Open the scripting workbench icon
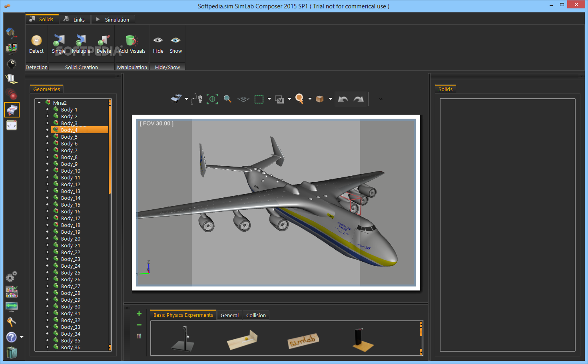This screenshot has width=588, height=364. coord(12,125)
